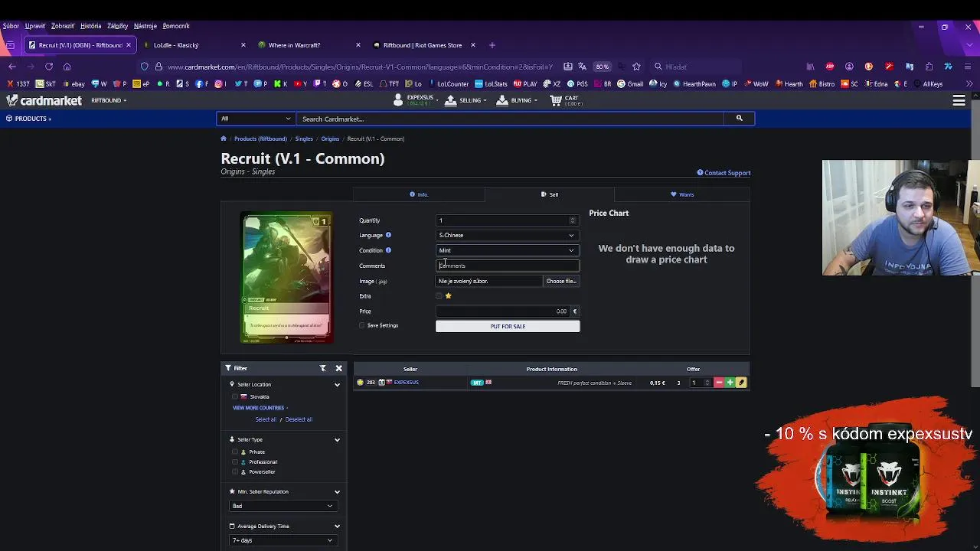Screen dimensions: 980x551
Task: Switch to the LoLdle - Klasický tab
Action: (195, 45)
